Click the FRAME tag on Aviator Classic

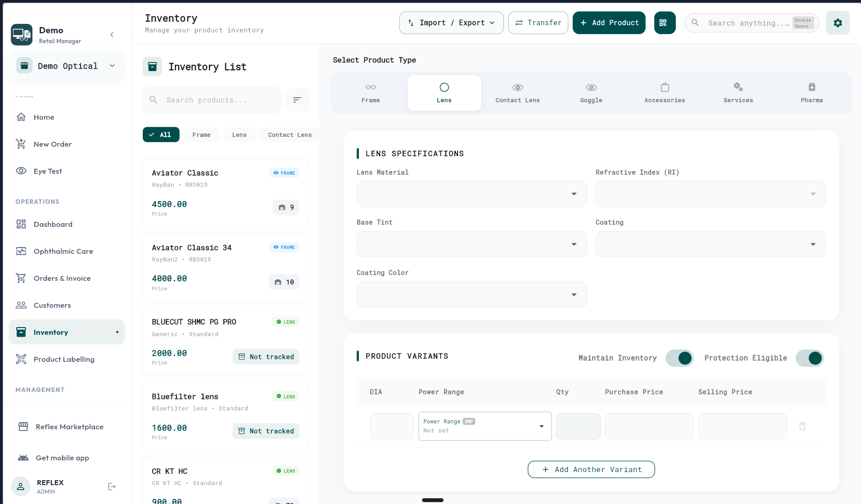[x=284, y=173]
